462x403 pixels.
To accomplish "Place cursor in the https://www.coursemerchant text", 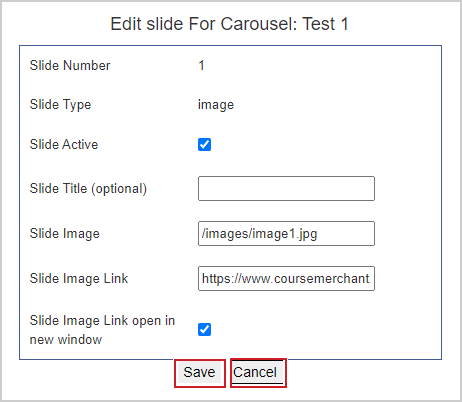I will pyautogui.click(x=286, y=279).
